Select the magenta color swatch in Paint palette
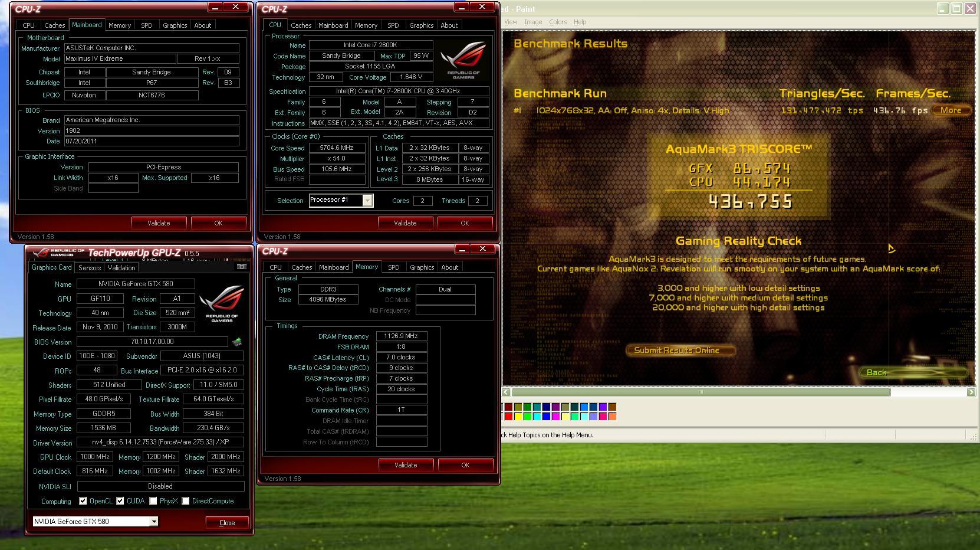Screen dimensions: 980x550 (555, 417)
